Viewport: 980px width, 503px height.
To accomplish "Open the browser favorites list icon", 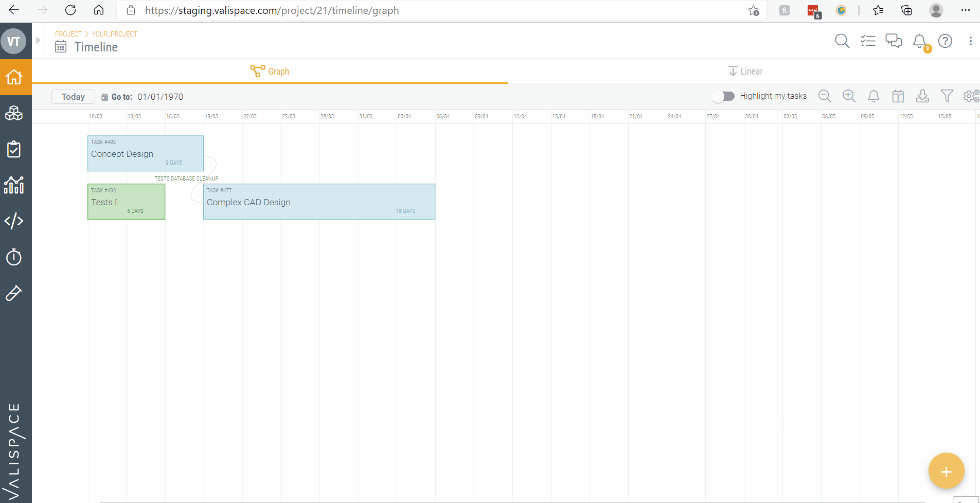I will click(878, 10).
